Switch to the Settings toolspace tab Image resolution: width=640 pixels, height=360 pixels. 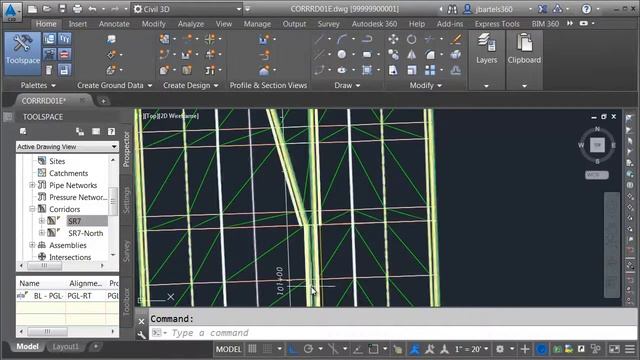[126, 200]
